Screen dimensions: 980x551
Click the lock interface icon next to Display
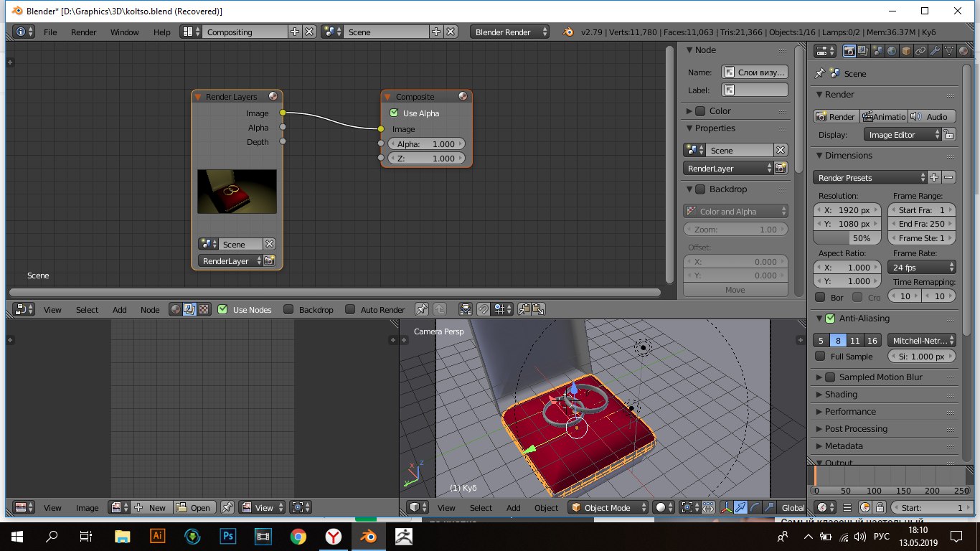tap(949, 134)
